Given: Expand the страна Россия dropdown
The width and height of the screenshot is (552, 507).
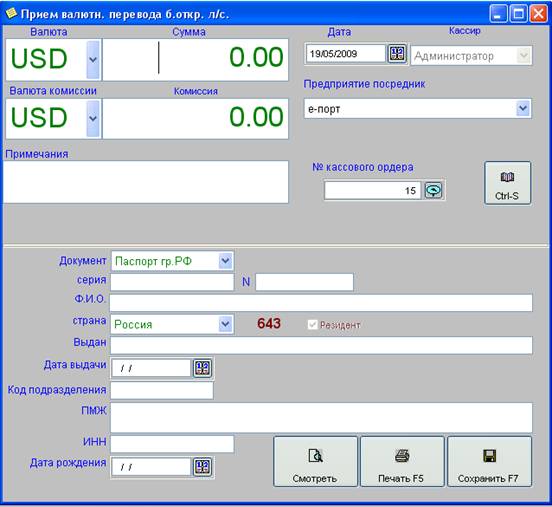Looking at the screenshot, I should pos(225,324).
